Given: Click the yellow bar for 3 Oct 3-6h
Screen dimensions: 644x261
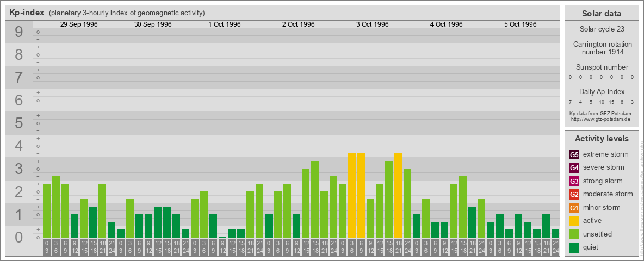Looking at the screenshot, I should 351,195.
